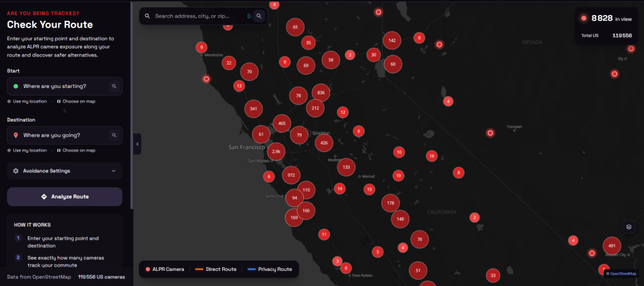Click search icon in Destination field
The width and height of the screenshot is (644, 286).
tap(114, 135)
